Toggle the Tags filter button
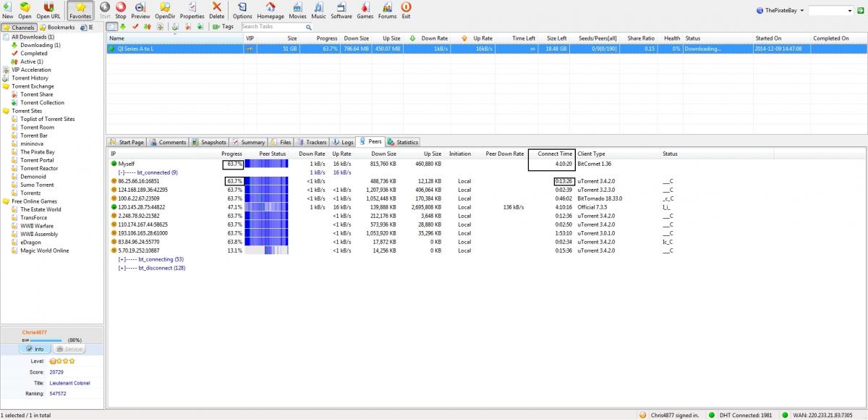 coord(223,27)
